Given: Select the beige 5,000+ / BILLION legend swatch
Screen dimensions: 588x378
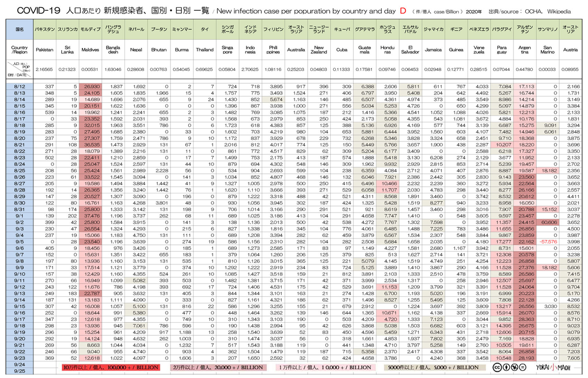Looking at the screenshot, I should pos(435,367).
